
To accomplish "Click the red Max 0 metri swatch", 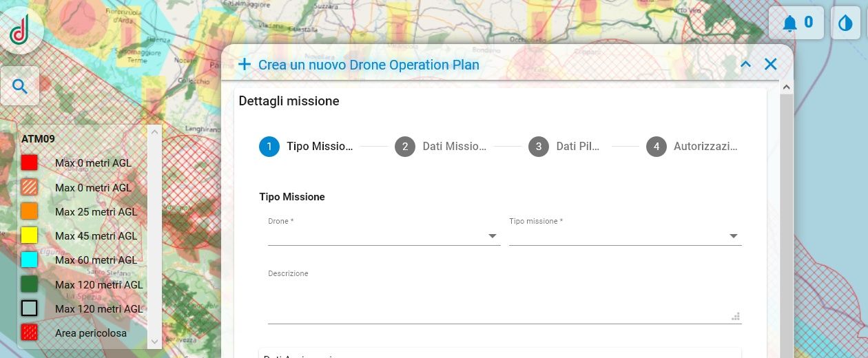I will [29, 163].
